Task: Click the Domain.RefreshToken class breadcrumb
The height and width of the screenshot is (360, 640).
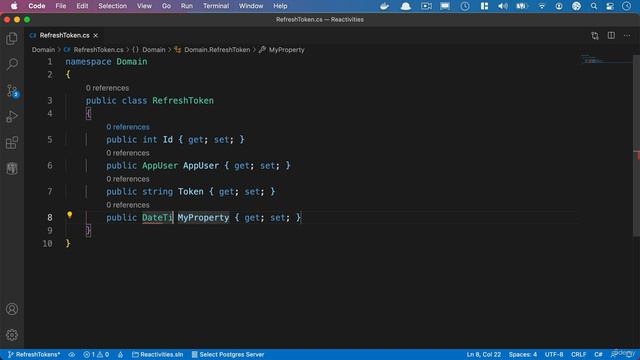Action: [x=212, y=50]
